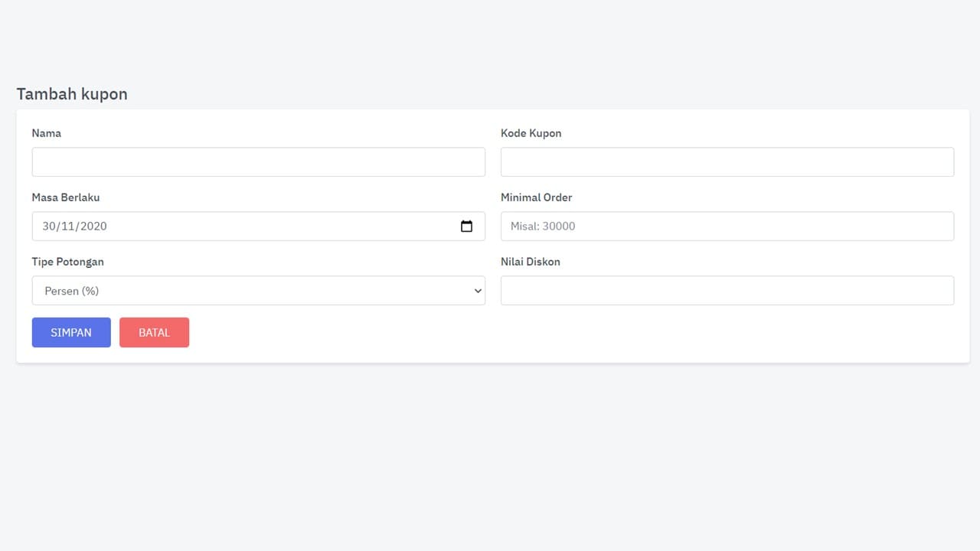The width and height of the screenshot is (980, 551).
Task: Click the Tambah kupon page heading
Action: coord(72,94)
